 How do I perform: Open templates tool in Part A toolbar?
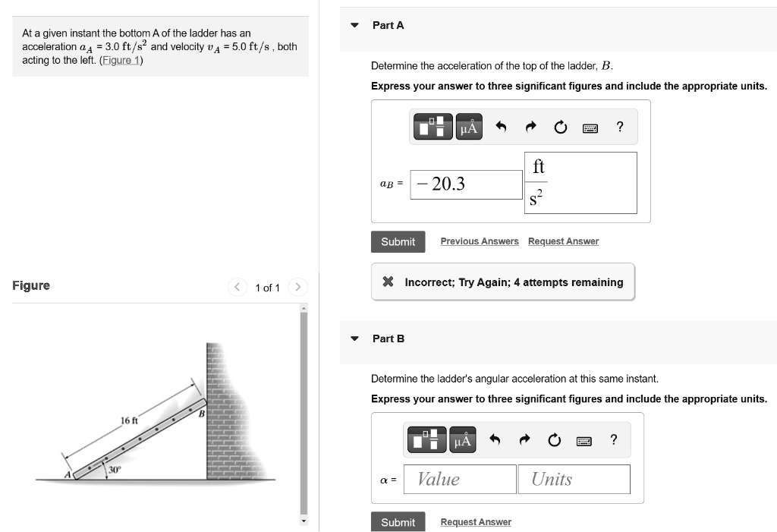click(x=433, y=127)
